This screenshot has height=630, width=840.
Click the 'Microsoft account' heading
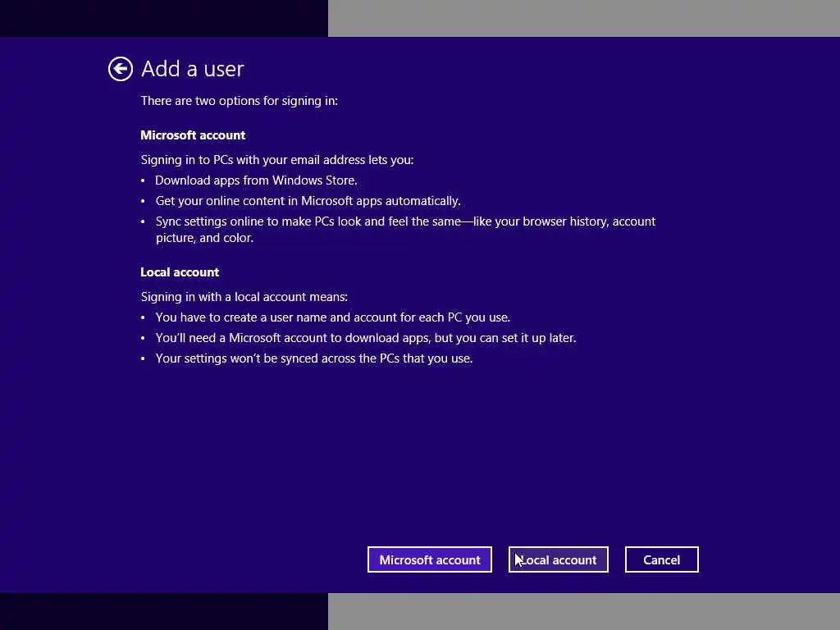point(193,135)
